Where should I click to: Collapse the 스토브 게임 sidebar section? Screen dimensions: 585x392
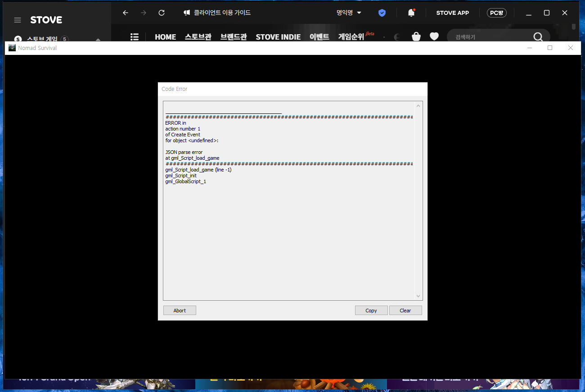(98, 39)
